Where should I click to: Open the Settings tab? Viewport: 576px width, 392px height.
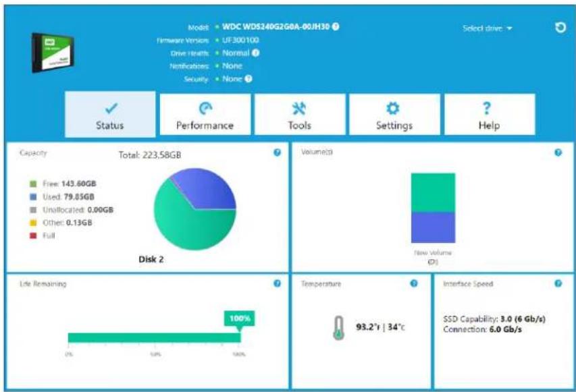tap(394, 115)
